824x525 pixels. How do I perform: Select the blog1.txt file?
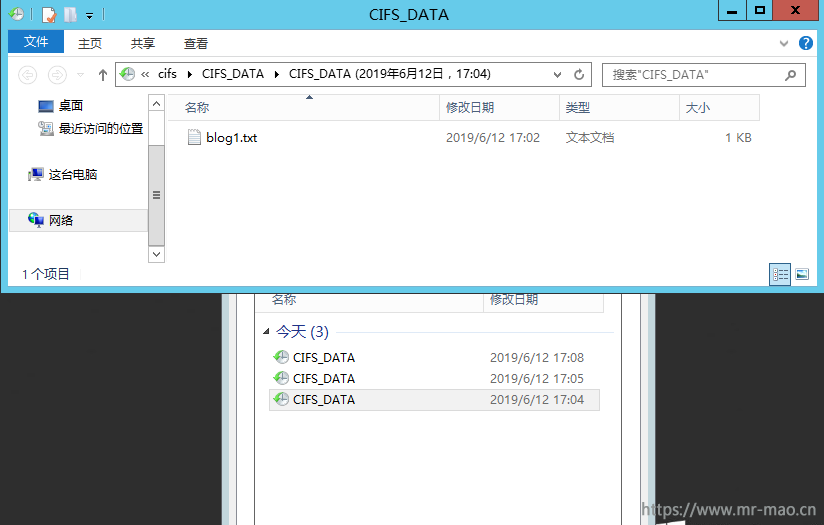(231, 138)
